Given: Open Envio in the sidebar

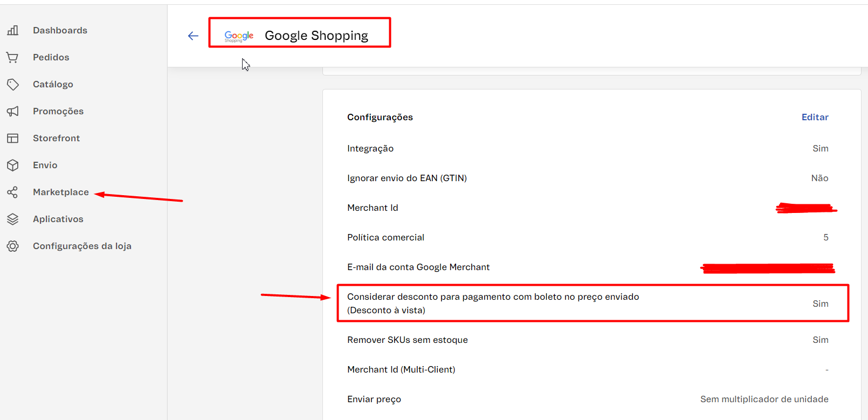Looking at the screenshot, I should (x=45, y=165).
